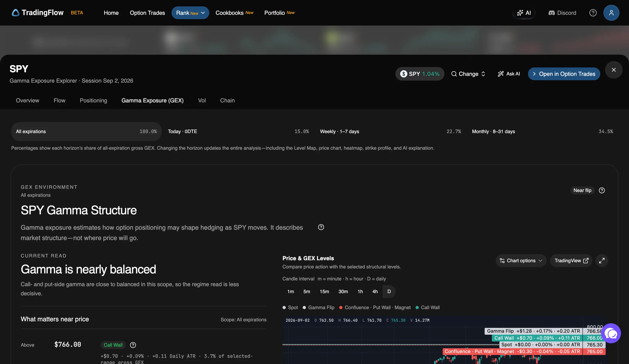This screenshot has width=629, height=364.
Task: Toggle the Gamma Flip legend marker
Action: (304, 307)
